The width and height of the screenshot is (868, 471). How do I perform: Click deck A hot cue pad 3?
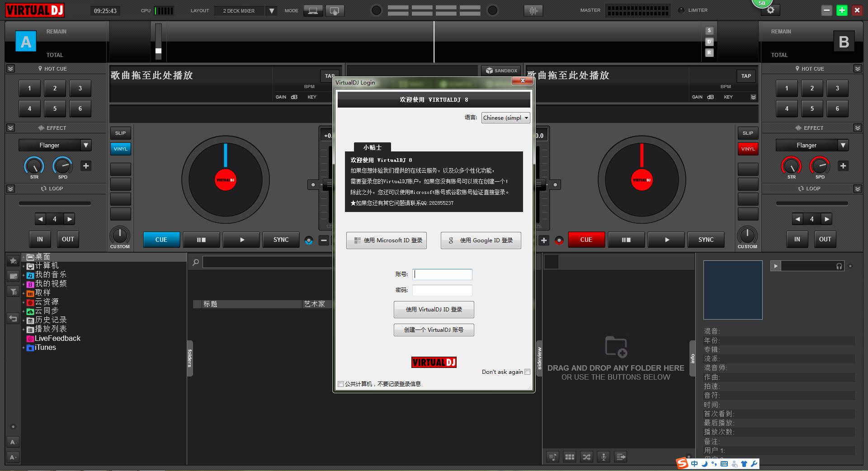pyautogui.click(x=80, y=89)
